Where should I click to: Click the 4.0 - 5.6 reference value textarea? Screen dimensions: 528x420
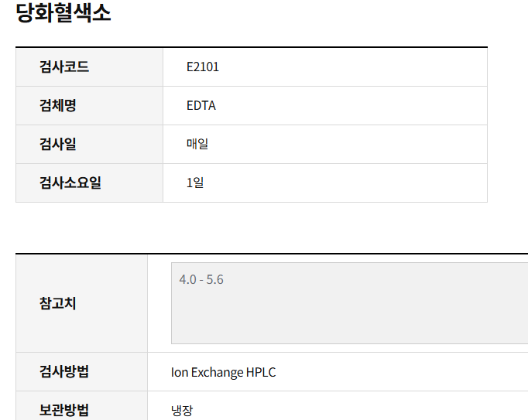(349, 303)
